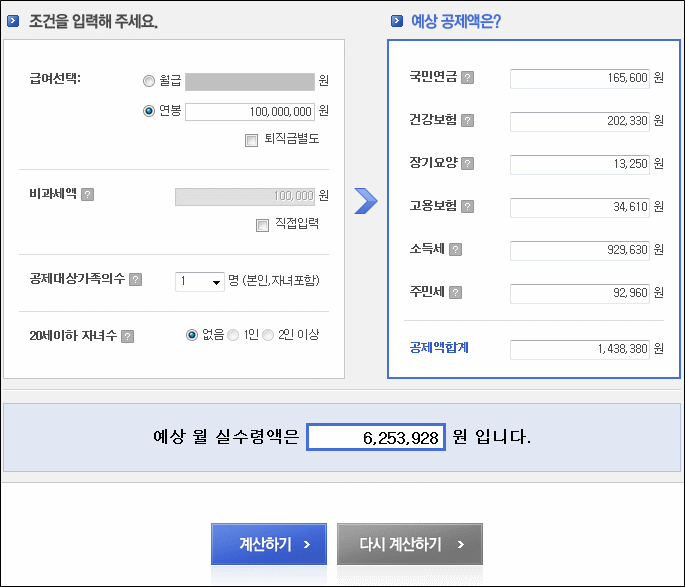Image resolution: width=685 pixels, height=587 pixels.
Task: Choose 2인 이상 for children count
Action: click(268, 335)
